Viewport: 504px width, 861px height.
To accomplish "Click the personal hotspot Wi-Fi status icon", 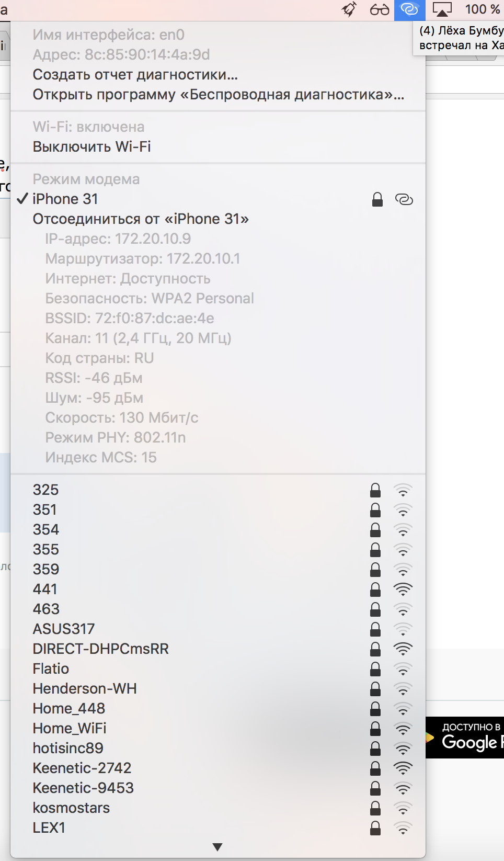I will pyautogui.click(x=409, y=9).
